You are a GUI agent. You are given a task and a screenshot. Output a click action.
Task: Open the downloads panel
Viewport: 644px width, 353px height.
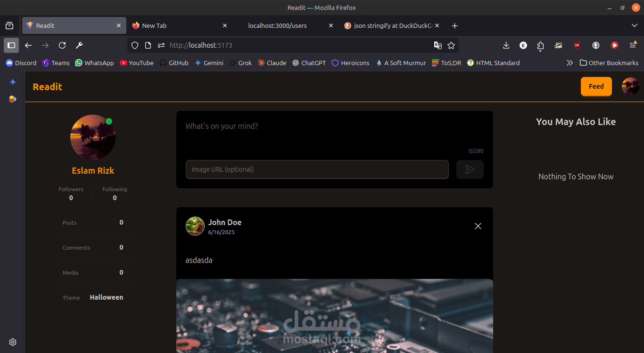(x=506, y=45)
